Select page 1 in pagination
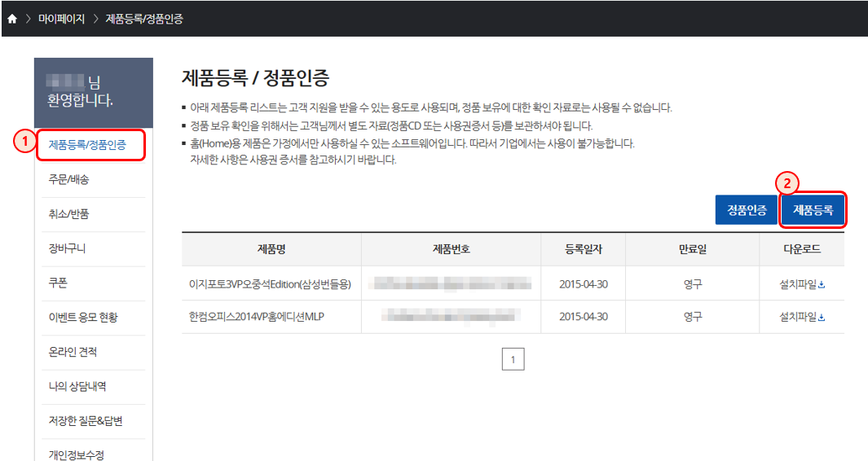This screenshot has height=461, width=868. 513,360
